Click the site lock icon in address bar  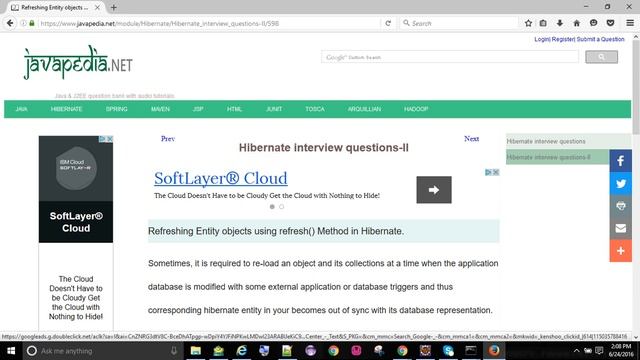tap(32, 23)
